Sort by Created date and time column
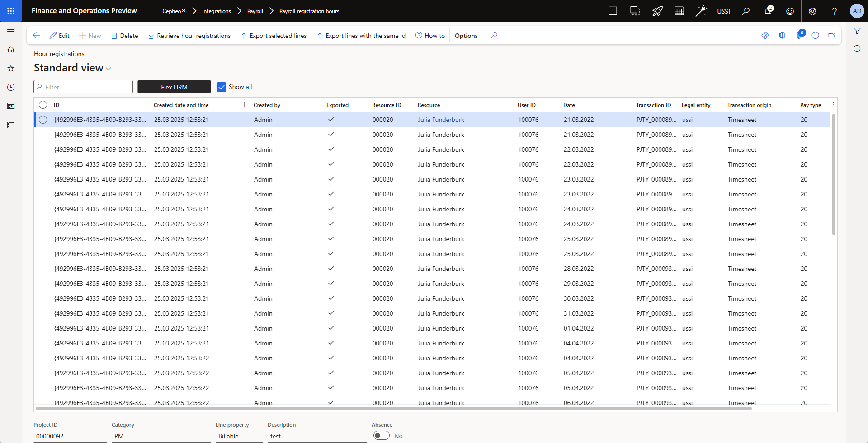 point(181,105)
